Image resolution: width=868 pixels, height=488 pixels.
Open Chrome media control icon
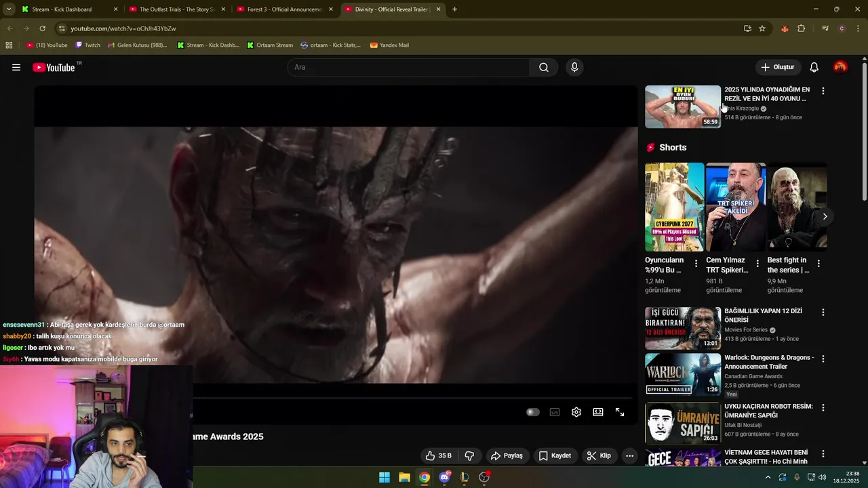[x=825, y=28]
